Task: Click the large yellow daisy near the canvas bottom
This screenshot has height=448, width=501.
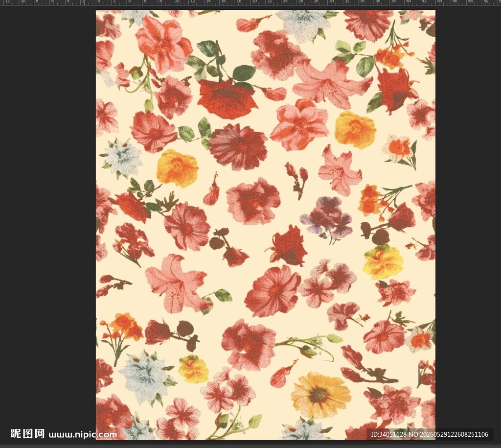Action: tap(320, 395)
